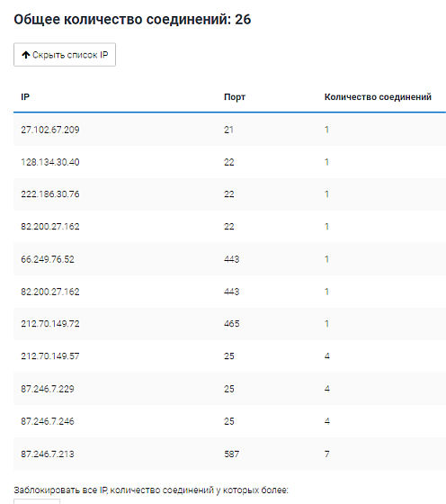Select IP address 128.134.30.40
The image size is (446, 504).
50,162
